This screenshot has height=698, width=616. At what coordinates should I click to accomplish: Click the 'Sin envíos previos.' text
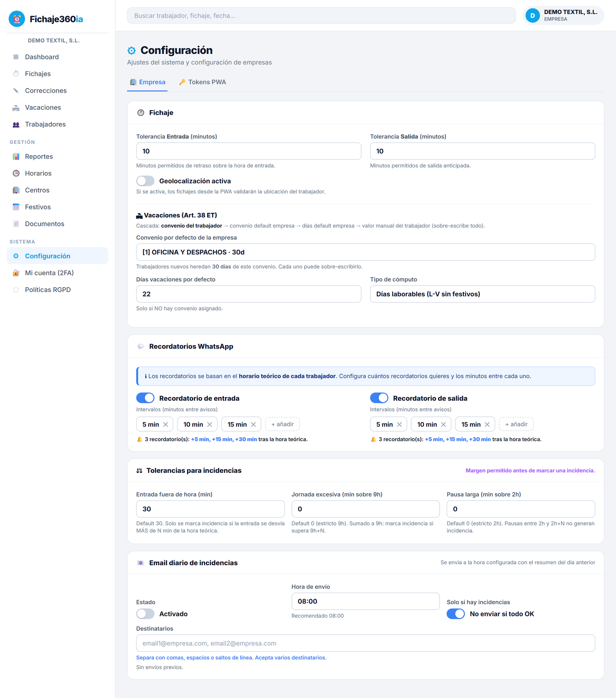[x=159, y=668]
